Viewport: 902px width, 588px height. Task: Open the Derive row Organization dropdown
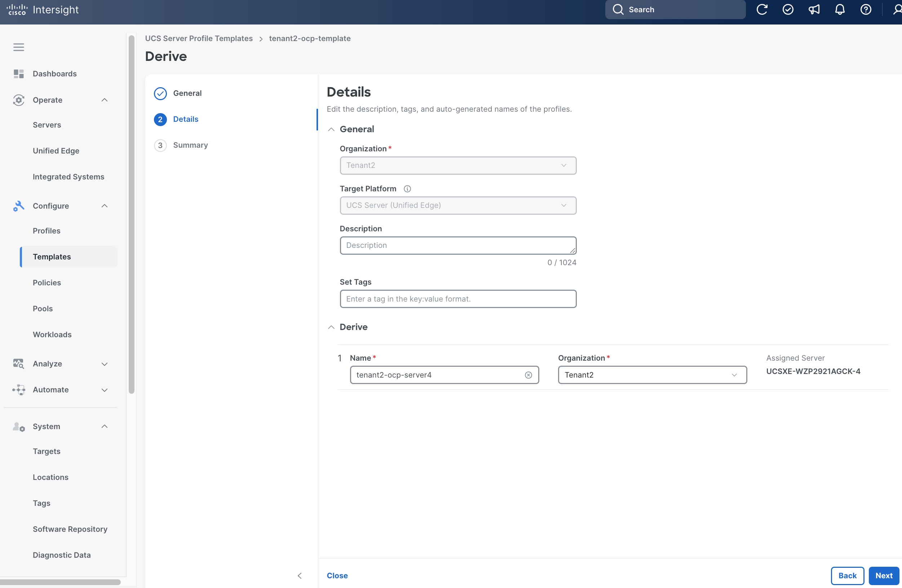[653, 375]
